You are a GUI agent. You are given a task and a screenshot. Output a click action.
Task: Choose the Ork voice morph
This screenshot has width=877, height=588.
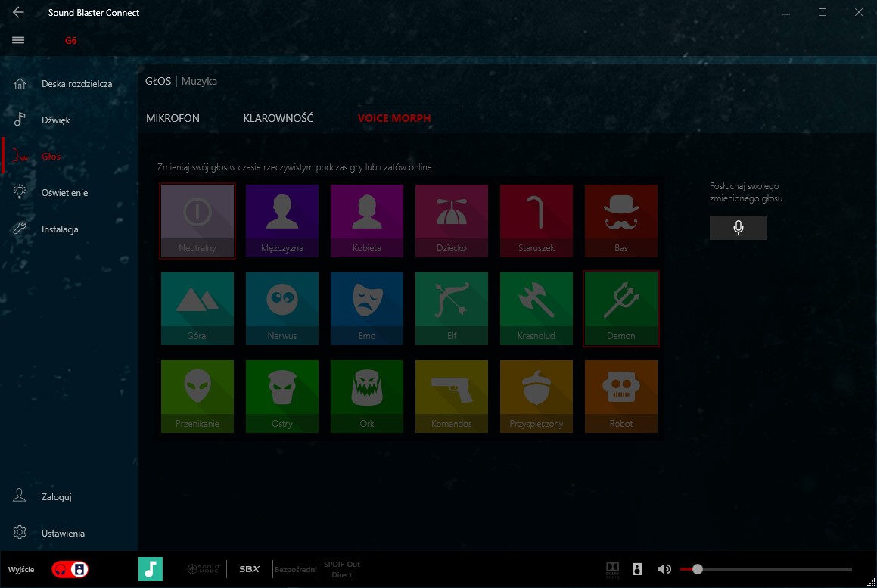coord(367,397)
